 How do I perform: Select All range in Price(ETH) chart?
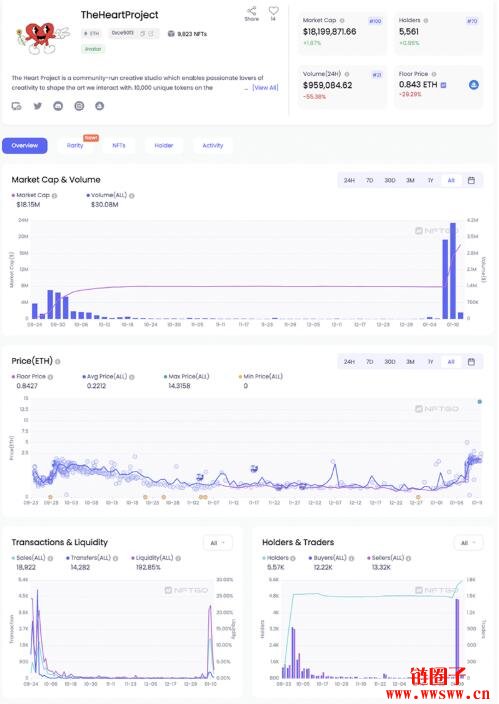click(x=451, y=361)
